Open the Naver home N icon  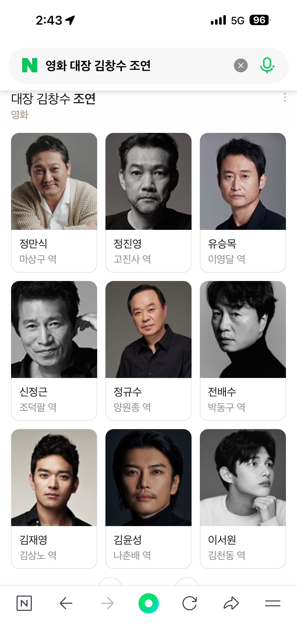(x=24, y=603)
